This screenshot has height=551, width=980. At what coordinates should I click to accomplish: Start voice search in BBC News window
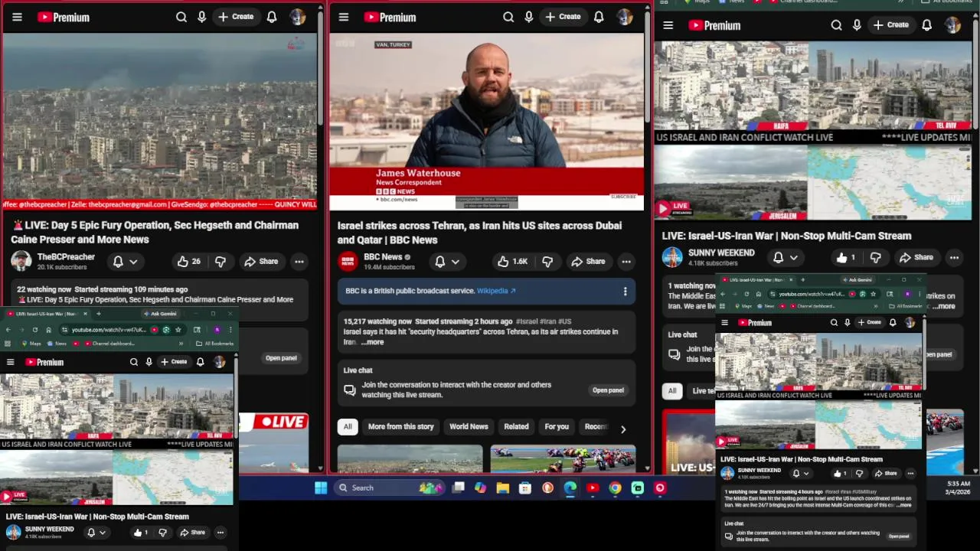pos(529,17)
